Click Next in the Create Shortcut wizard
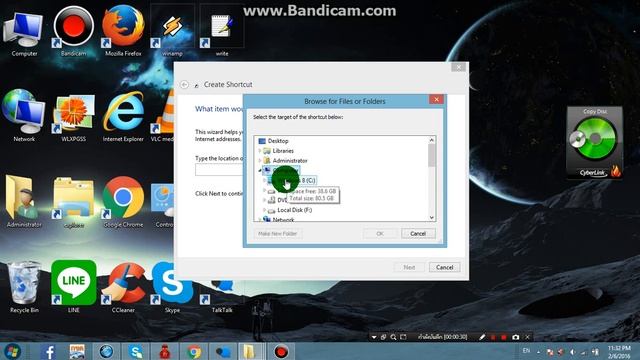Viewport: 640px width, 360px height. coord(409,267)
